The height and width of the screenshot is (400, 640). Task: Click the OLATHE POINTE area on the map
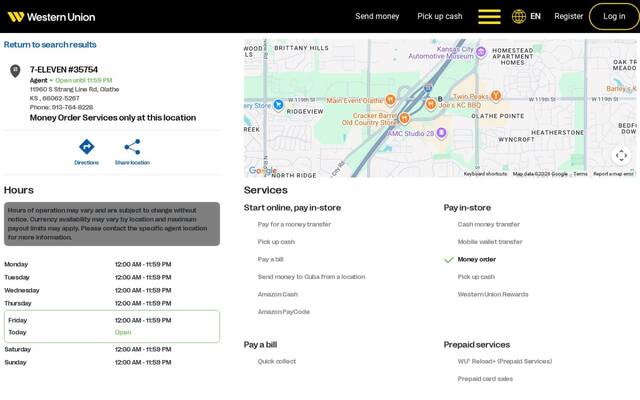(x=498, y=116)
